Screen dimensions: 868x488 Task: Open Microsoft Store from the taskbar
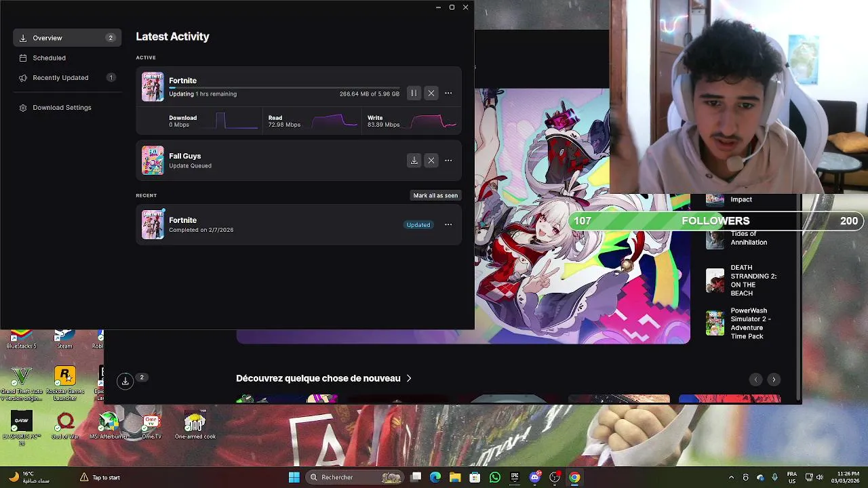[x=475, y=477]
